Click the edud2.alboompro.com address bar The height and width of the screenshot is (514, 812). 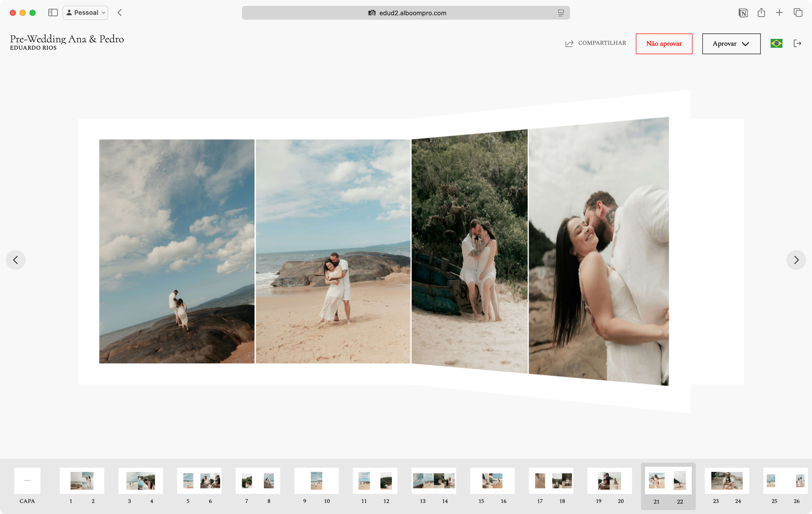tap(412, 13)
